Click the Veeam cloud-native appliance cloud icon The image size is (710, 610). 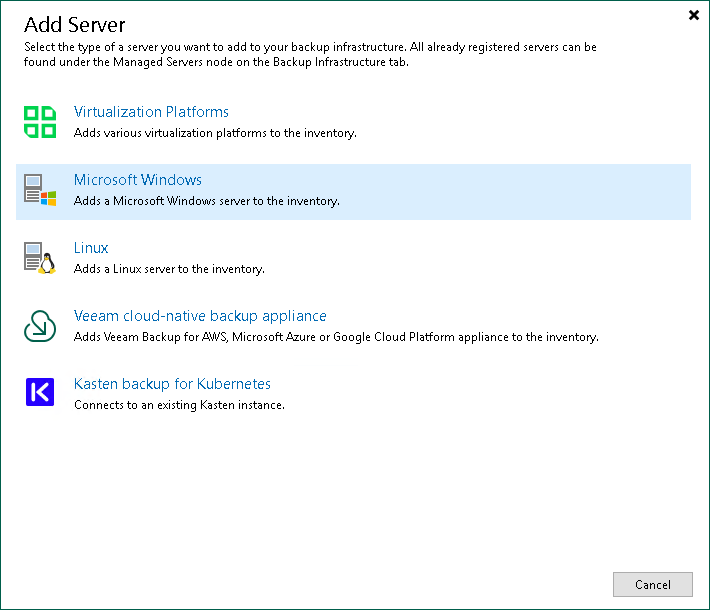tap(40, 326)
